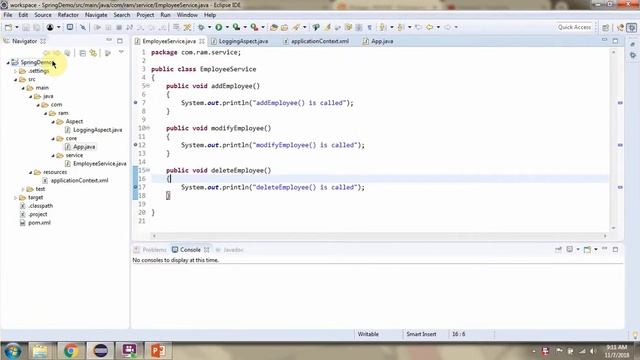
Task: Select .classpath file in Navigator
Action: (40, 206)
